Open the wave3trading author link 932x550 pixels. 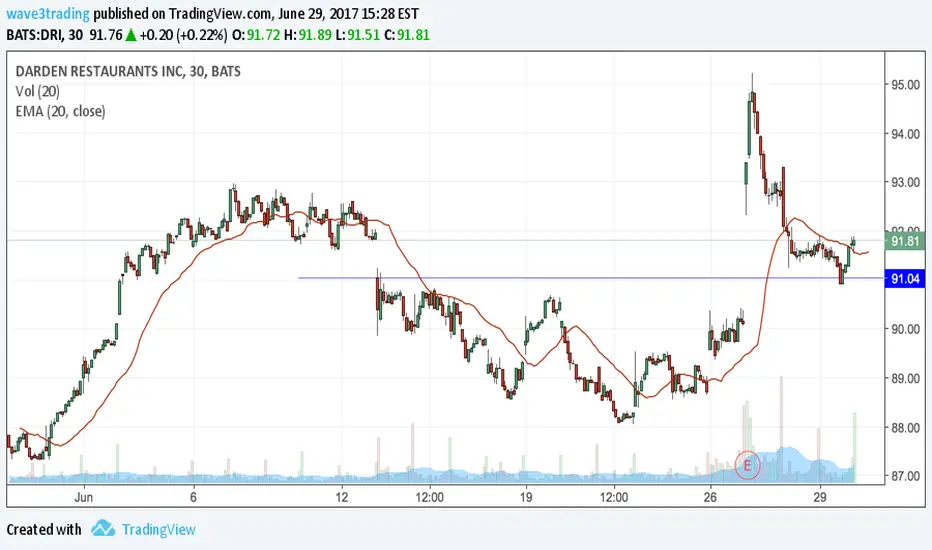pos(48,13)
